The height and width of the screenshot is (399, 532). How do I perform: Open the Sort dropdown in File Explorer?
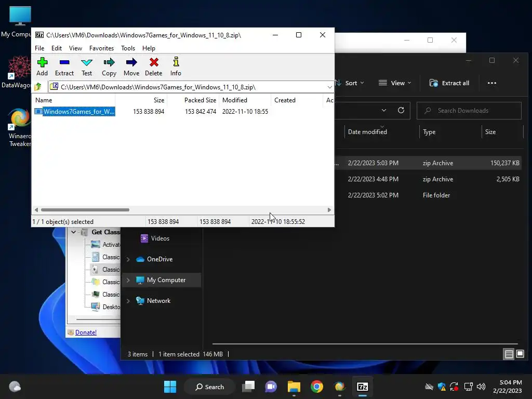click(350, 83)
